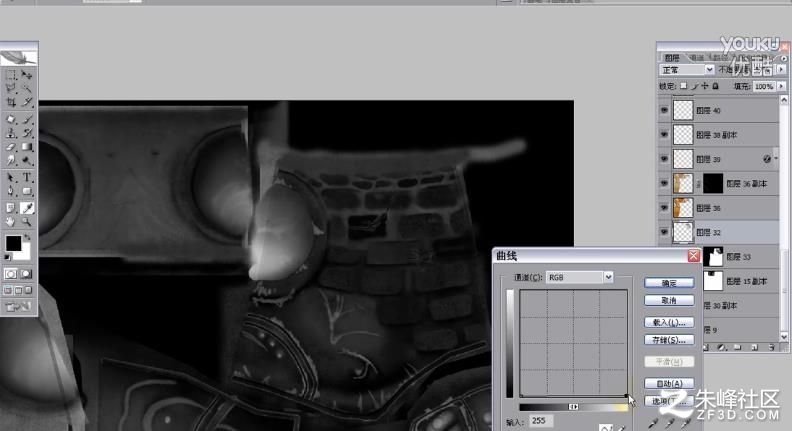Select the Move tool
This screenshot has height=431, width=792.
(27, 75)
